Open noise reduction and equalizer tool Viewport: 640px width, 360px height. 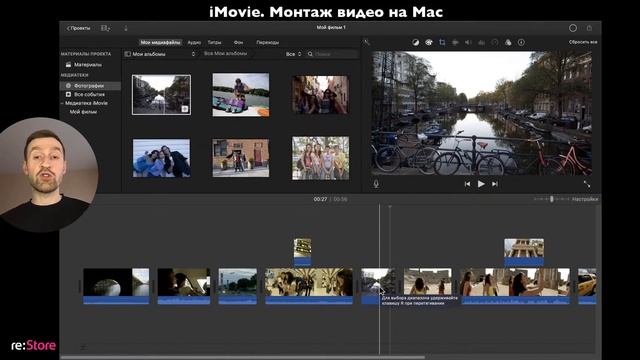point(482,42)
